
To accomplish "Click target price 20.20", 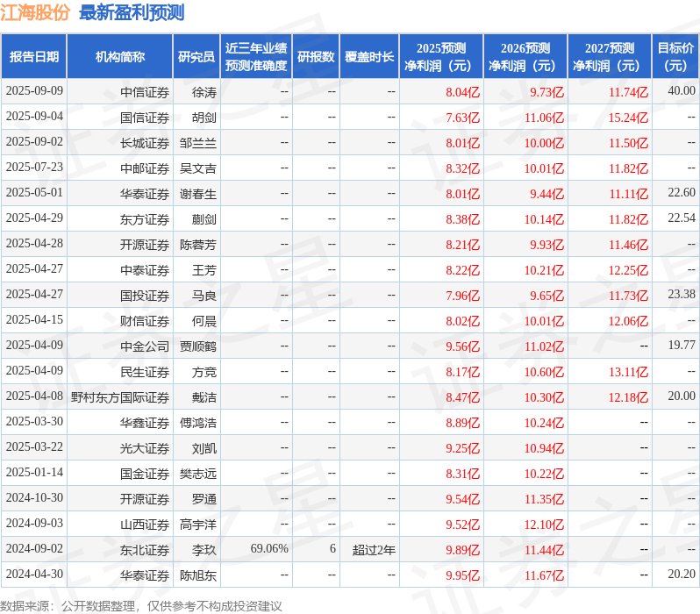I will click(x=682, y=575).
